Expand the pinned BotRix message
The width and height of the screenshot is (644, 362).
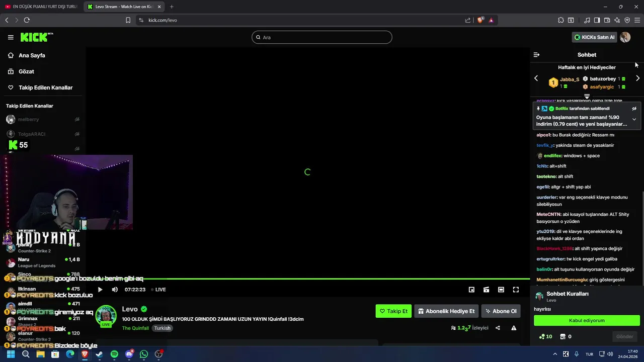[x=634, y=120]
